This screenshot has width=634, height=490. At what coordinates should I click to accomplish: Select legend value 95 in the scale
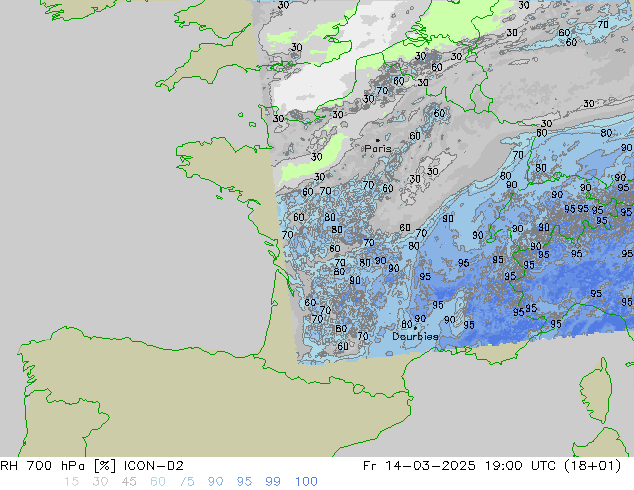click(244, 482)
